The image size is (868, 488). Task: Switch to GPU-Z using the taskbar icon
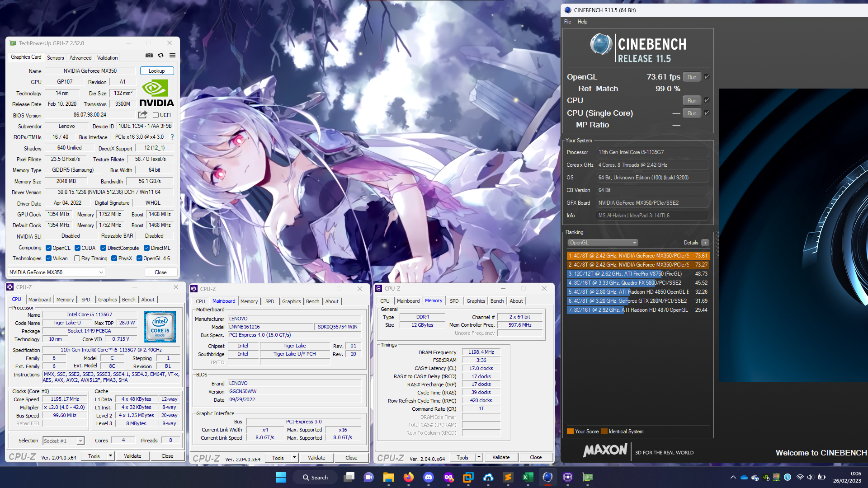588,477
